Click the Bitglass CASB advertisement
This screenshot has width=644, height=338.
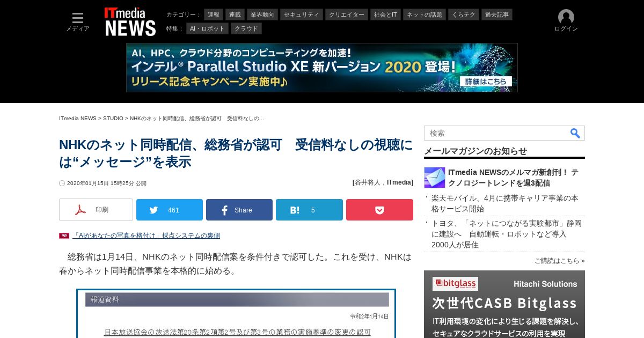point(504,304)
